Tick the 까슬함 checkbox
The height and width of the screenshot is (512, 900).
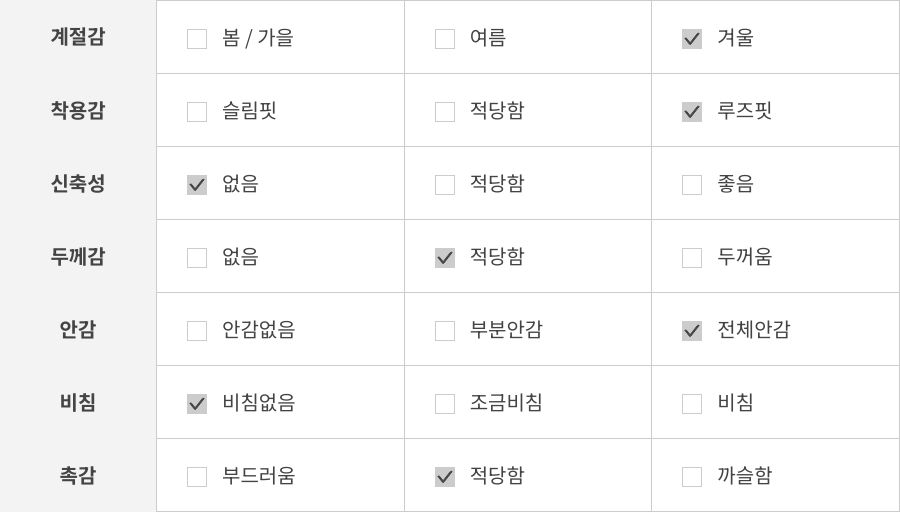692,477
